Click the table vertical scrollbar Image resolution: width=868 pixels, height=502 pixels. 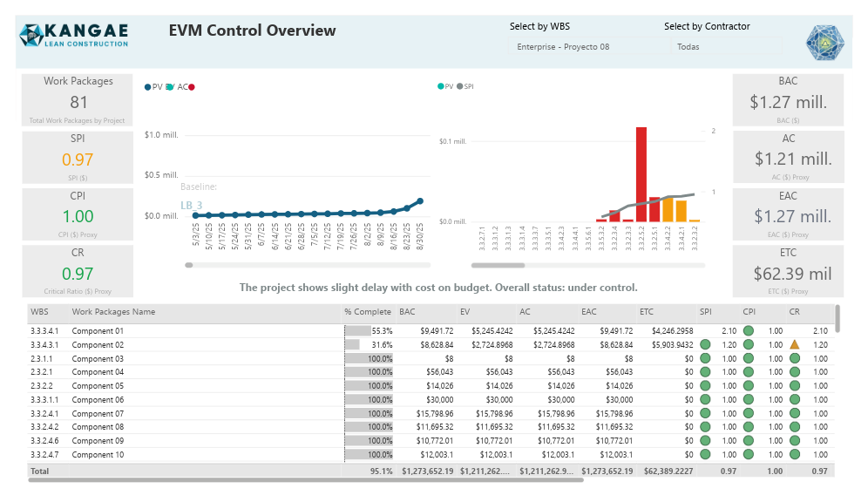coord(837,319)
